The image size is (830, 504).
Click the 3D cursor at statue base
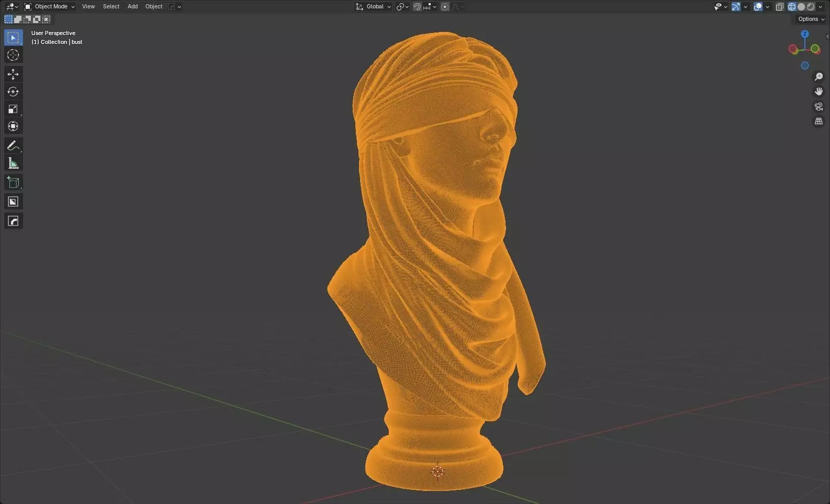438,472
